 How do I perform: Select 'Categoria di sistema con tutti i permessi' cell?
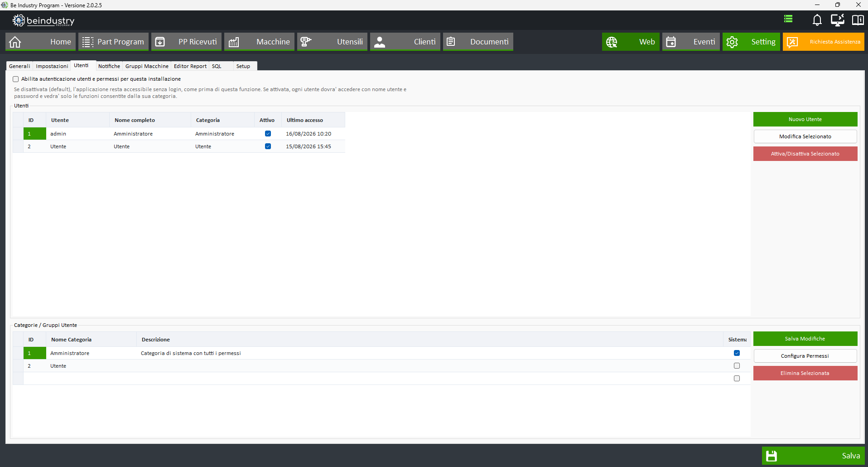point(430,353)
